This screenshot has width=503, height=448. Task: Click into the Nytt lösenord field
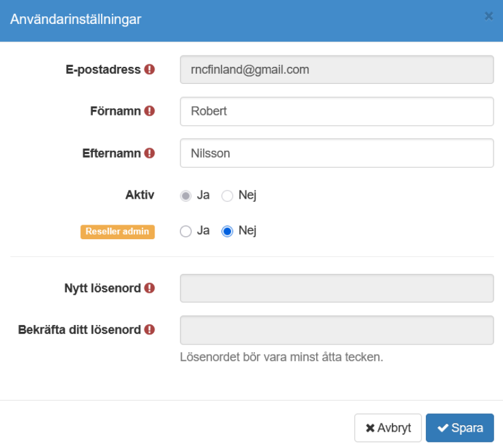coord(336,288)
